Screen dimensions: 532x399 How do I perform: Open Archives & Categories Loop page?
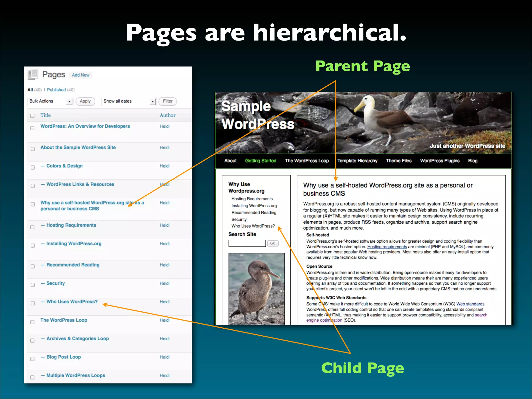coord(78,338)
